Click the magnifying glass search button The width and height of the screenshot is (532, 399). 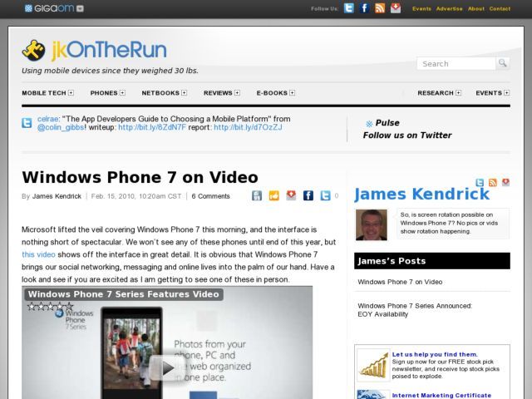[x=502, y=63]
